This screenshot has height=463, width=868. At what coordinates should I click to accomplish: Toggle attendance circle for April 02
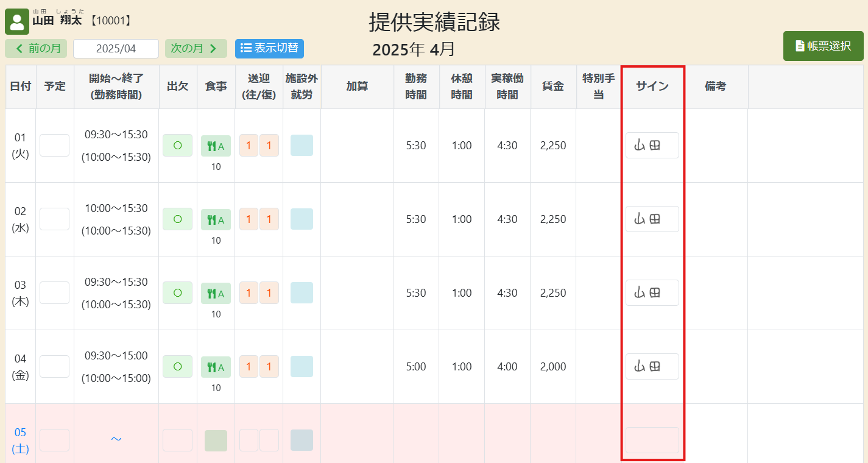(177, 219)
